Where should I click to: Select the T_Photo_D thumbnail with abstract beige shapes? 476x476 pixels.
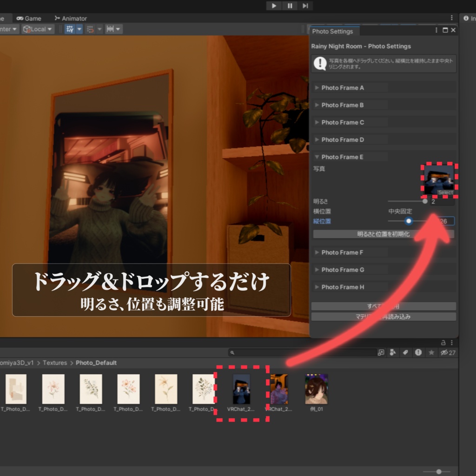16,389
